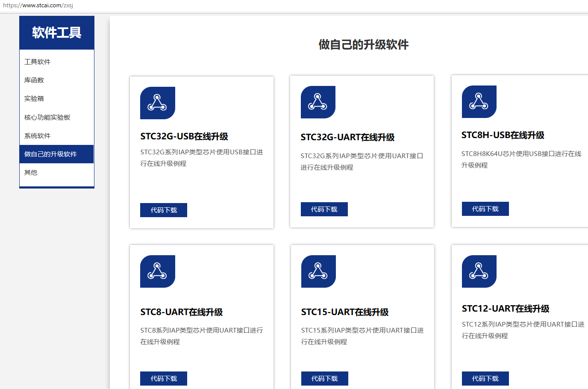Click the STC32G-USB card icon
This screenshot has height=389, width=588.
[x=158, y=103]
